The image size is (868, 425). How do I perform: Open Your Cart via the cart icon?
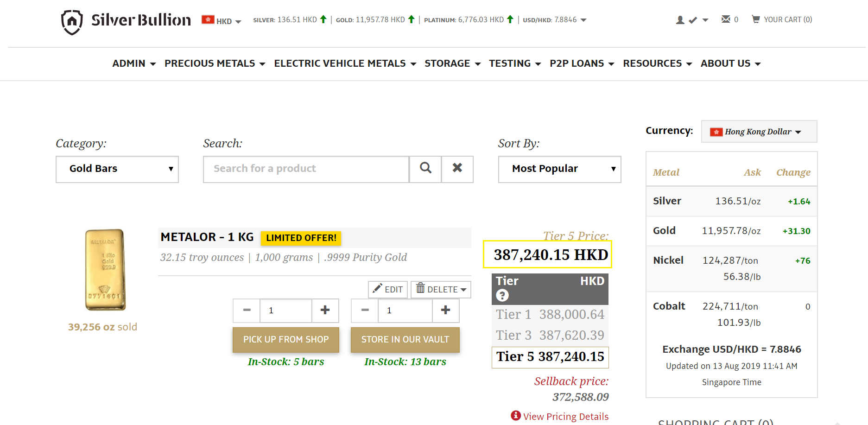click(756, 19)
